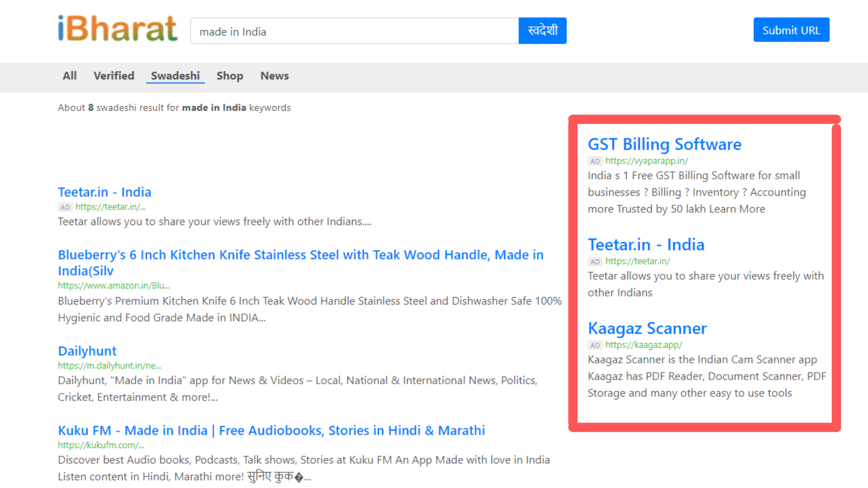Click the amazon.in/Blu... green URL
868x488 pixels.
(114, 285)
